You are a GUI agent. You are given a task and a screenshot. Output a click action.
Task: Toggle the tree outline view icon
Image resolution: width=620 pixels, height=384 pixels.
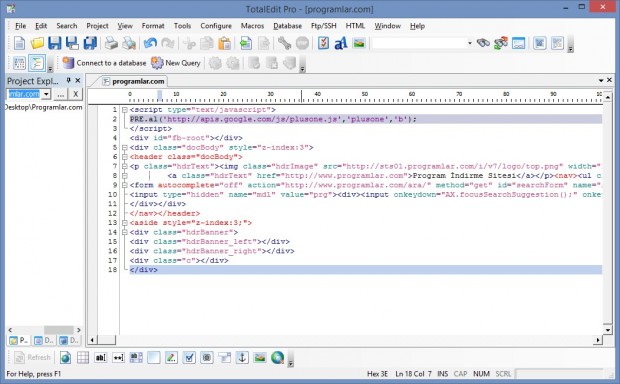click(x=37, y=63)
